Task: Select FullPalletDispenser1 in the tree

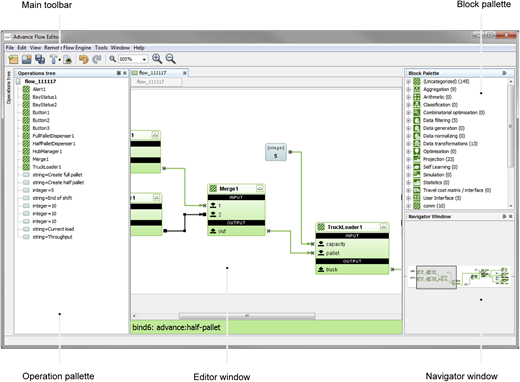Action: [x=53, y=136]
